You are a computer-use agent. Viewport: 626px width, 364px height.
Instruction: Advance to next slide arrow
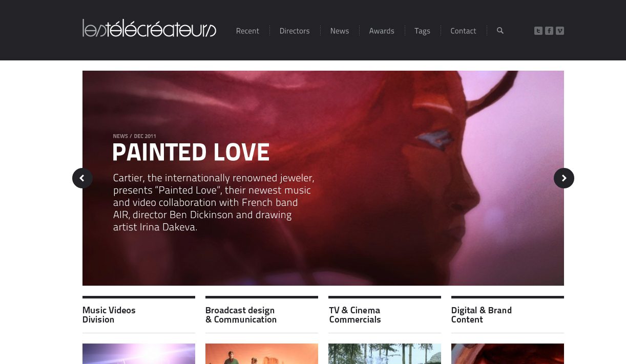[564, 178]
